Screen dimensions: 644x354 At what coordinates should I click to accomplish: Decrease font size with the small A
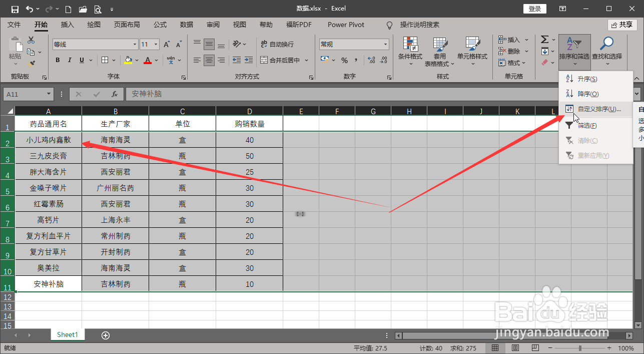tap(179, 45)
